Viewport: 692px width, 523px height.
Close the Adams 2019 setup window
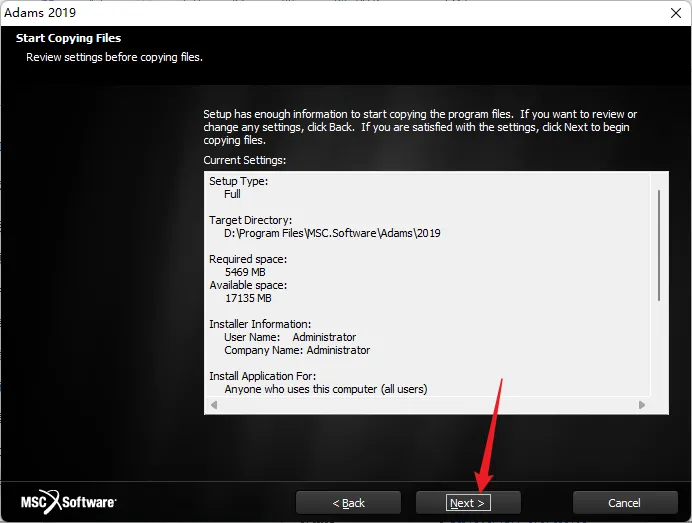tap(676, 13)
